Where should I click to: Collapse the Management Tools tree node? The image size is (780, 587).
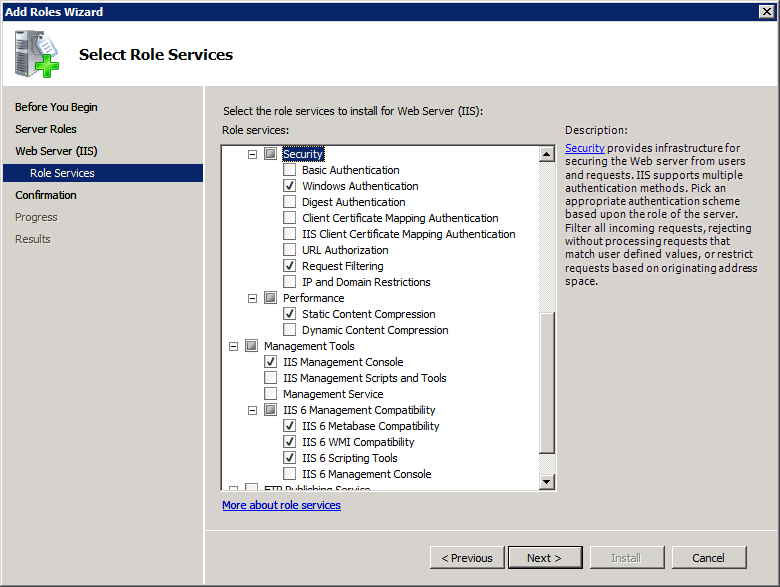click(234, 346)
